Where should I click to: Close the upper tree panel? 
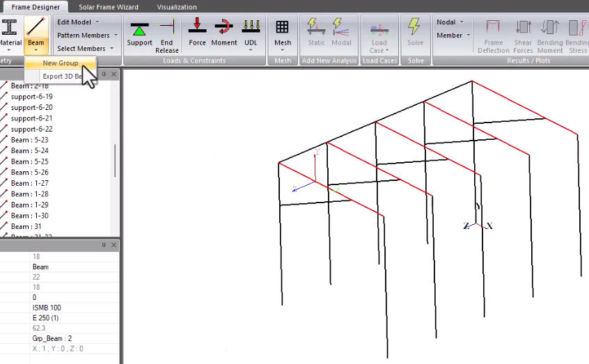click(x=113, y=74)
